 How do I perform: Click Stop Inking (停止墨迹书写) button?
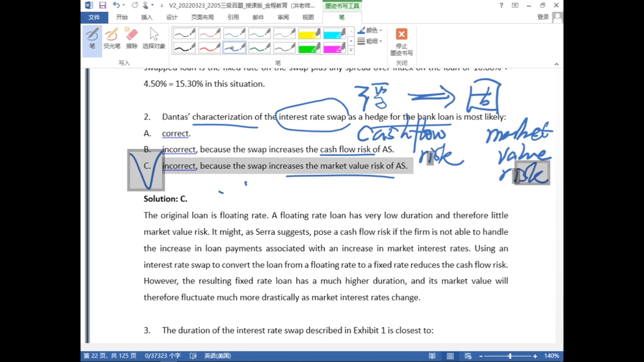(401, 42)
